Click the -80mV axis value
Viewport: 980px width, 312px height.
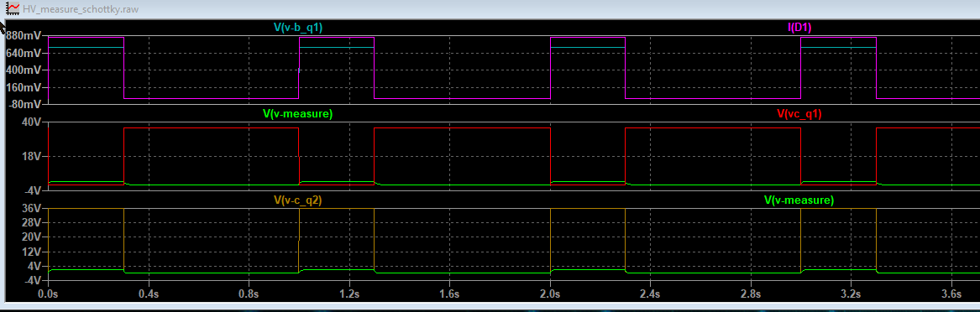coord(24,104)
